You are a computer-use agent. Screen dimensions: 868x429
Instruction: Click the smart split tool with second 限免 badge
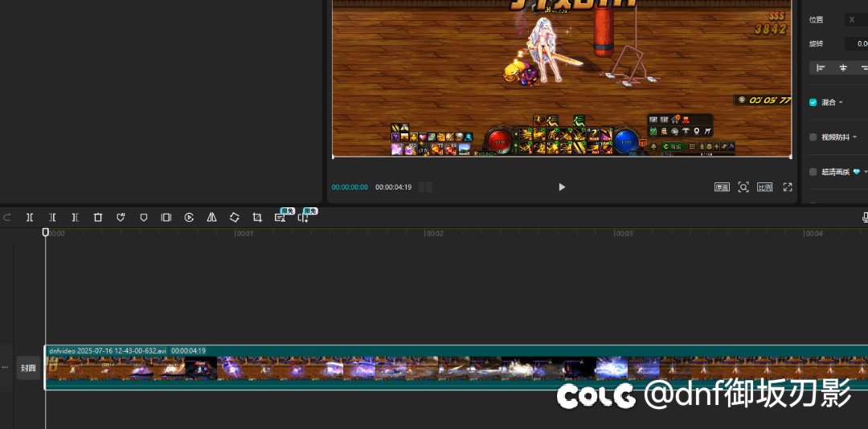pos(303,218)
